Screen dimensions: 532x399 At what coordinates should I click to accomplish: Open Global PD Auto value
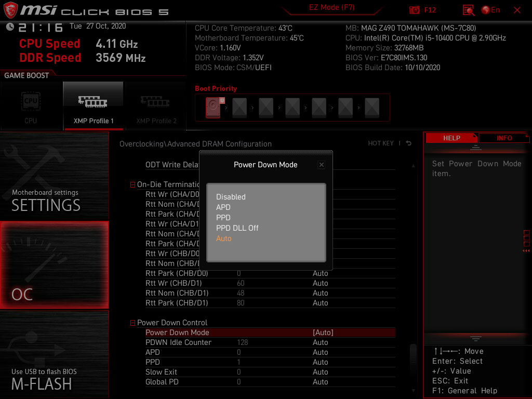[x=320, y=382]
